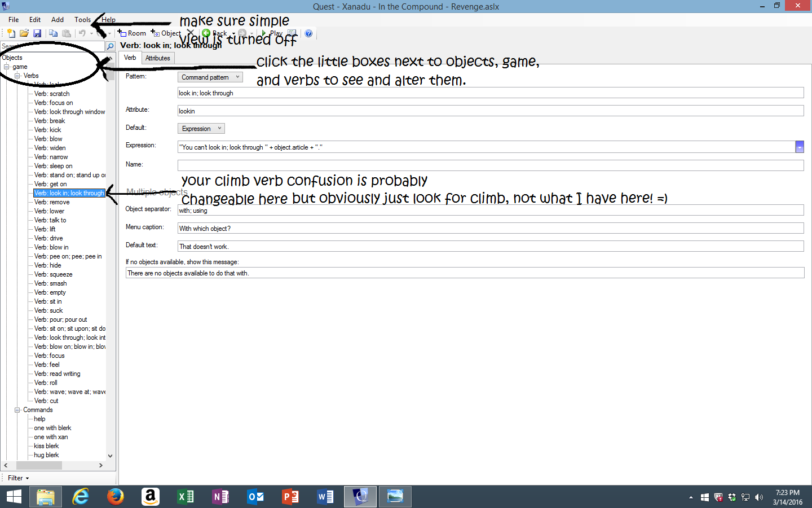Click the Name input field

point(490,165)
